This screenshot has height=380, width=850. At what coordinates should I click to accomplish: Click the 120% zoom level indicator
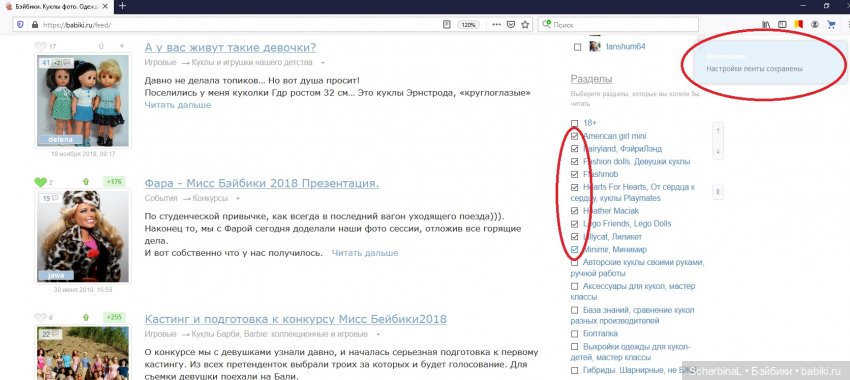pyautogui.click(x=468, y=25)
